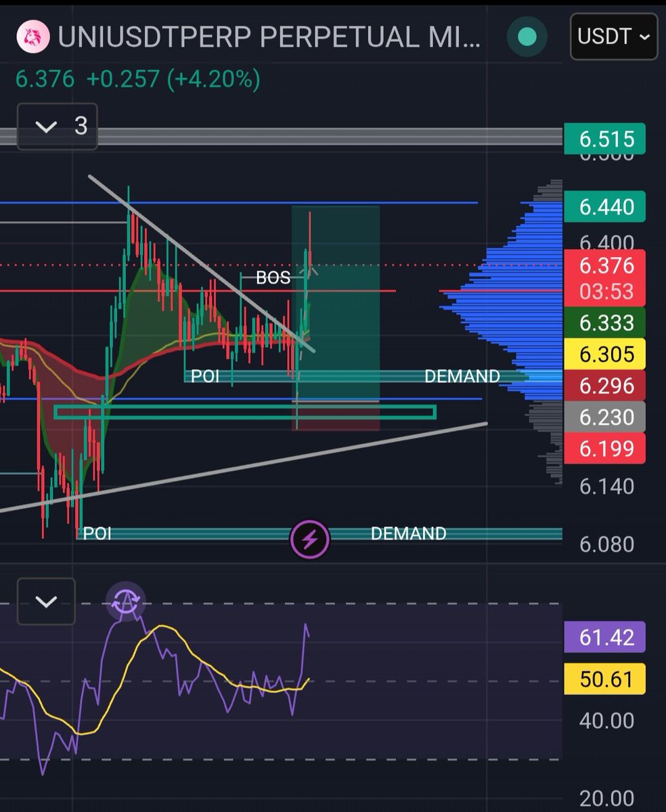Select the upper DEMAND zone label
The width and height of the screenshot is (666, 812).
click(462, 376)
